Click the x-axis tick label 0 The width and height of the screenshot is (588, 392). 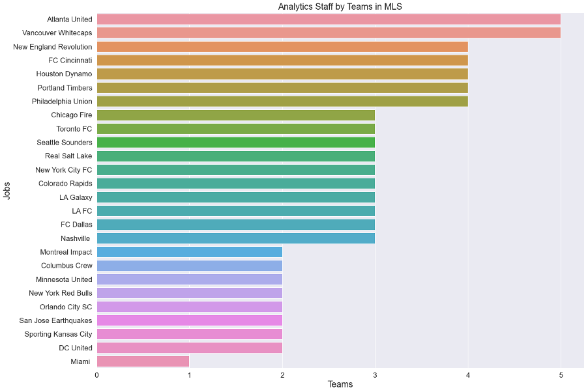click(96, 375)
